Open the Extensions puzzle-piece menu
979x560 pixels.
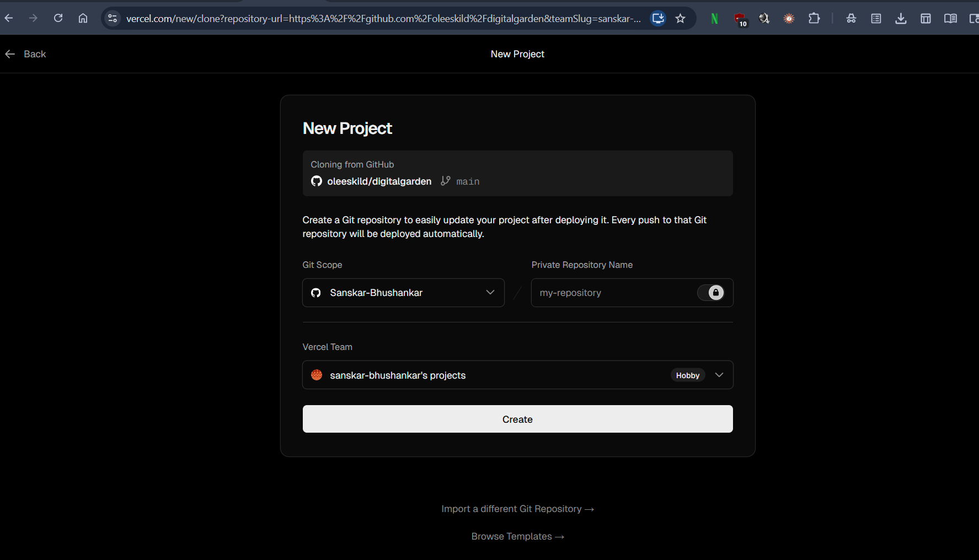(x=814, y=18)
